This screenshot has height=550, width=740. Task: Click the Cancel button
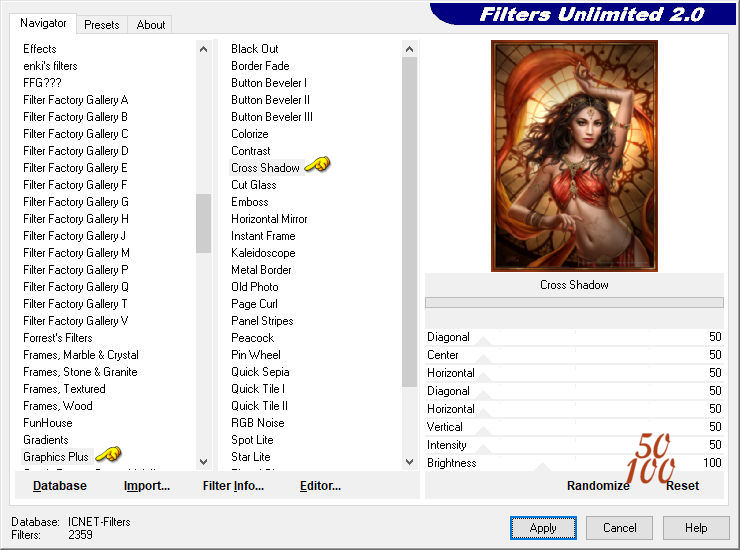coord(619,528)
